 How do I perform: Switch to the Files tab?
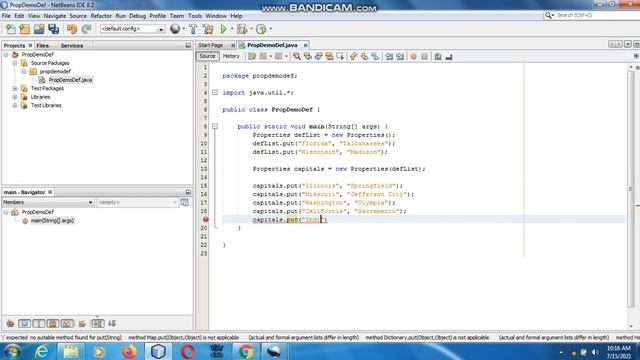42,45
